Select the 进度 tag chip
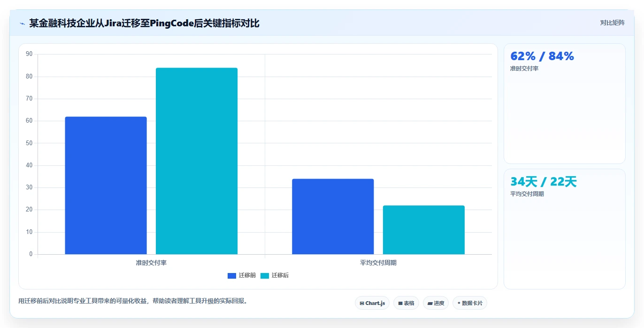 (436, 303)
